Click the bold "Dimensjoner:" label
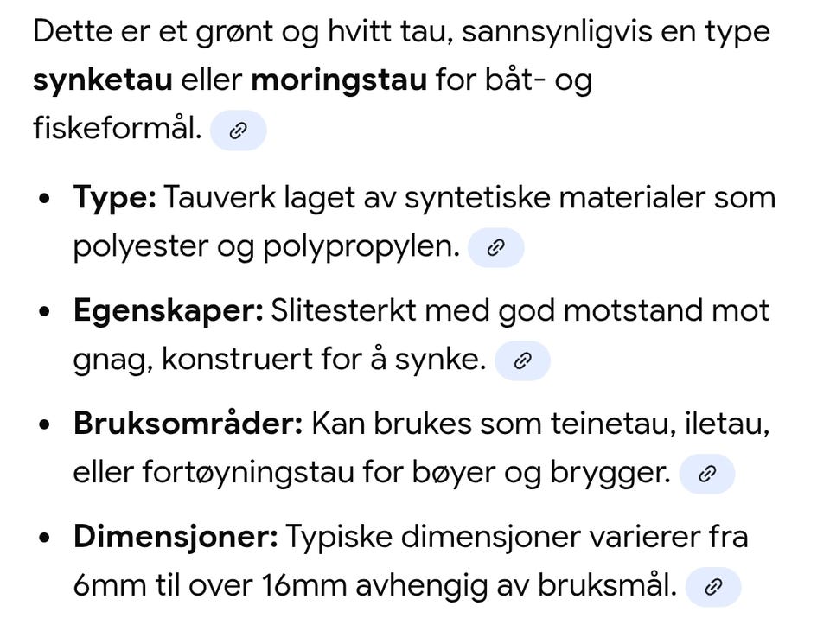830x644 pixels. click(x=176, y=537)
